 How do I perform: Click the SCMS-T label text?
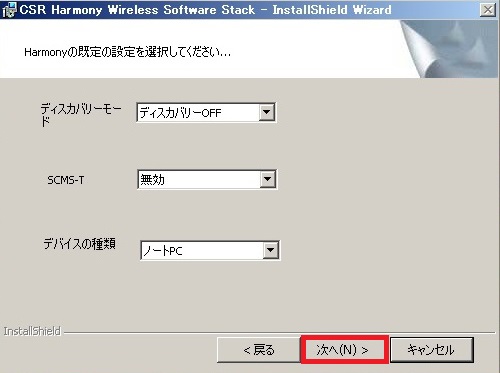(x=66, y=180)
